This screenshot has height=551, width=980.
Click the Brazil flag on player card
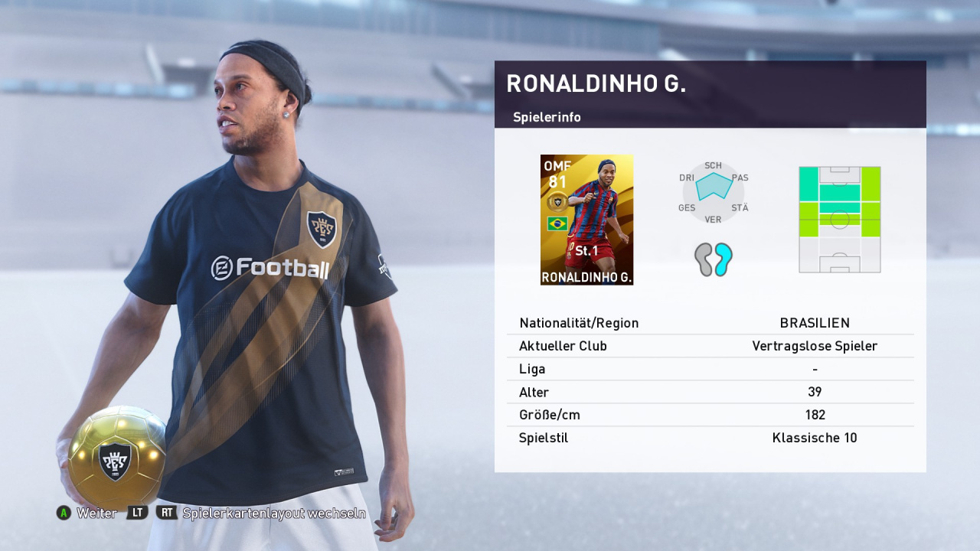[x=557, y=223]
